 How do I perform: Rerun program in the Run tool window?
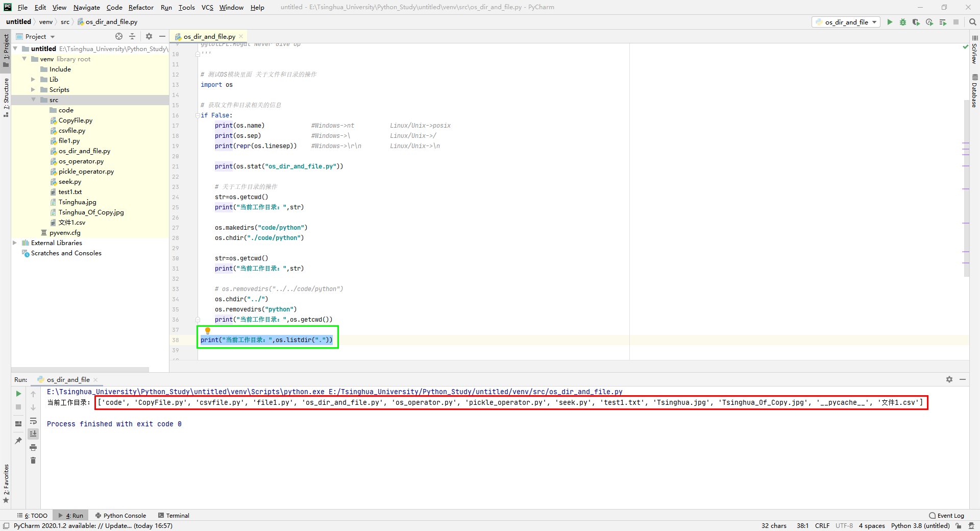coord(18,394)
